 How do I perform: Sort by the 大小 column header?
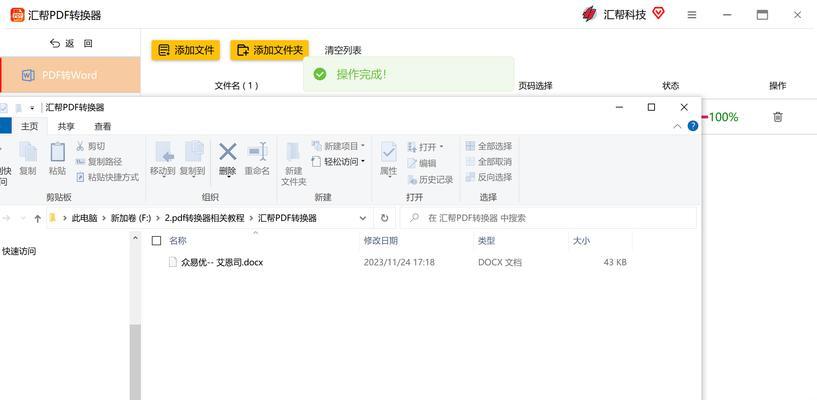coord(581,241)
